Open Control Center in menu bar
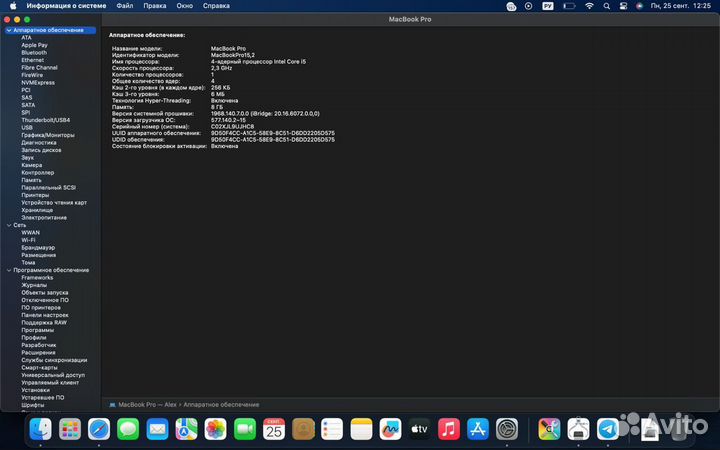 pyautogui.click(x=623, y=6)
